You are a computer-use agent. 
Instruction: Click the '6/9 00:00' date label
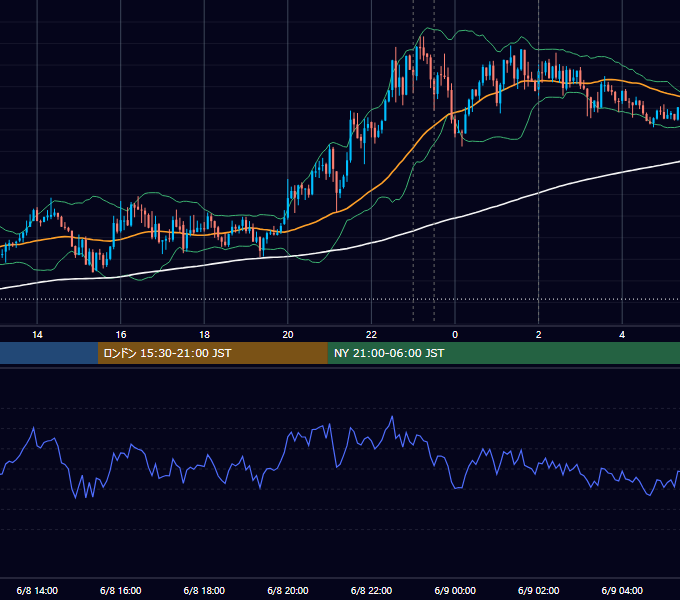click(x=455, y=590)
